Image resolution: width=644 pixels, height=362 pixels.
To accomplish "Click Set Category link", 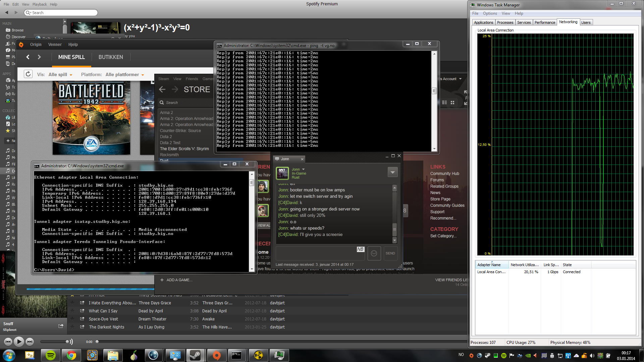I will (443, 236).
